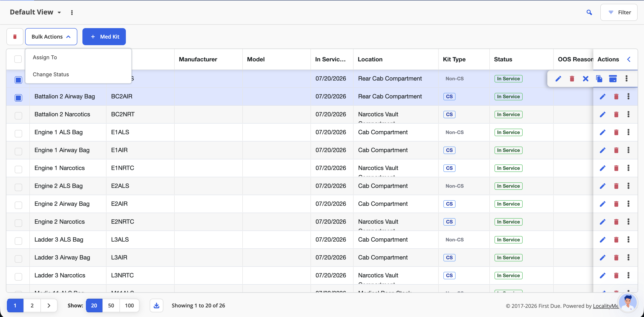
Task: Open the Filter panel
Action: pyautogui.click(x=619, y=12)
